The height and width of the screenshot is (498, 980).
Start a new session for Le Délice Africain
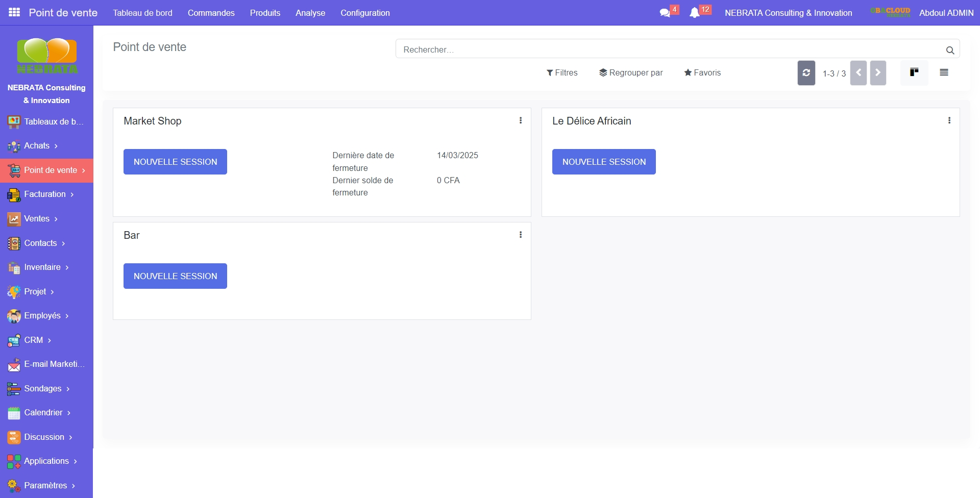(x=604, y=162)
